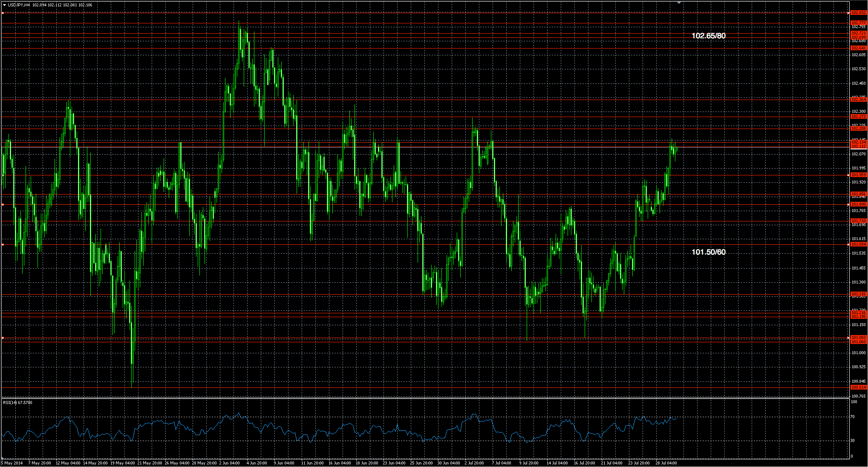Open the USDJPY,H4 chart dropdown arrow
The image size is (868, 467).
[x=4, y=5]
